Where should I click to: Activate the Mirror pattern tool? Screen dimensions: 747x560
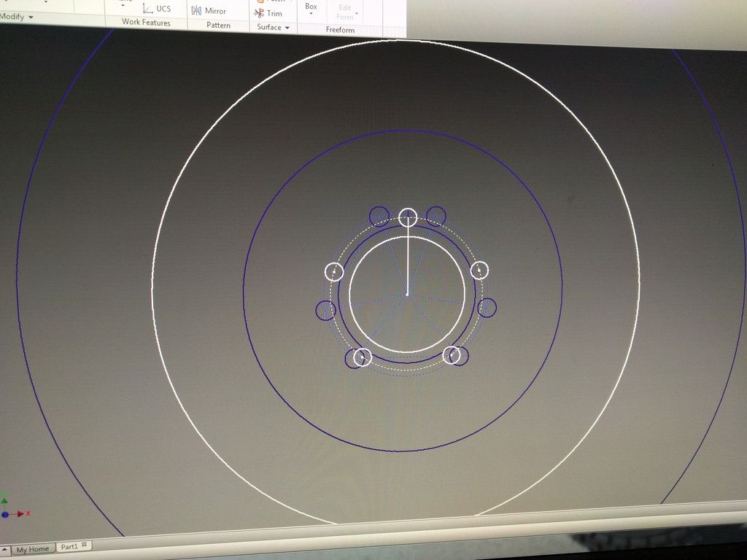209,10
